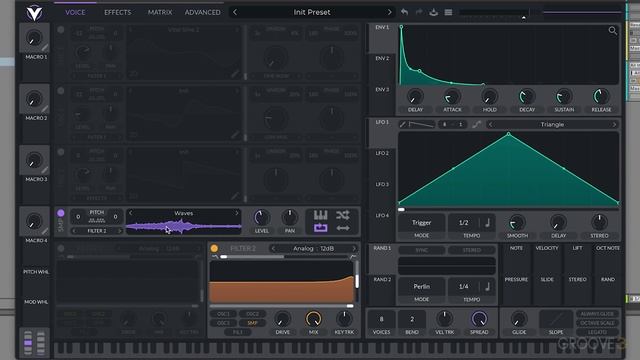Select previous sample before Waves
The height and width of the screenshot is (360, 640).
coord(131,213)
